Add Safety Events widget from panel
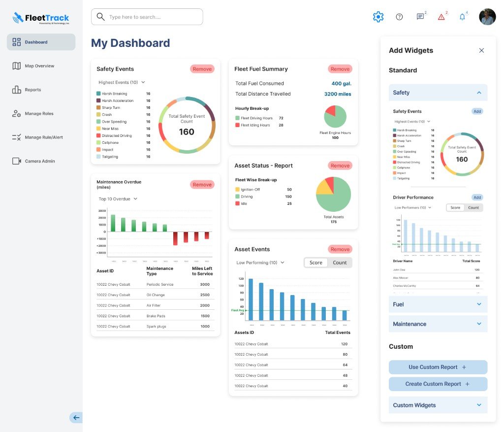504x432 pixels. 477,111
